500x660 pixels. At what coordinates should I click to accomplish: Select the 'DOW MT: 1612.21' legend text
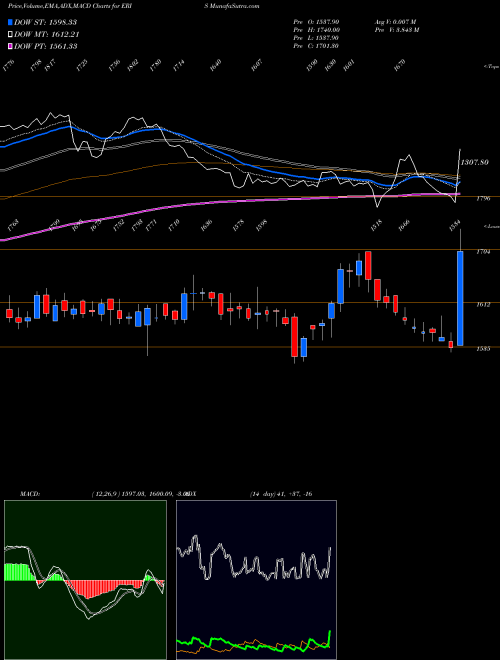coord(47,35)
